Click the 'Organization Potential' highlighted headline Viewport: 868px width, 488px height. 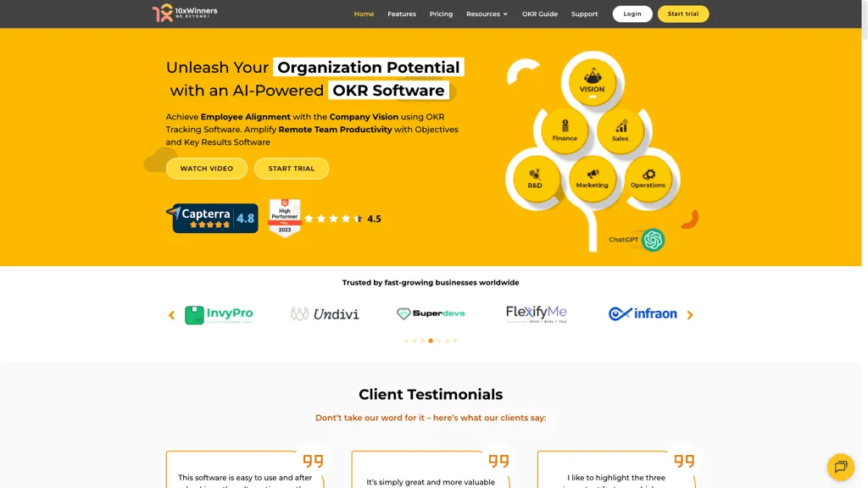[368, 68]
